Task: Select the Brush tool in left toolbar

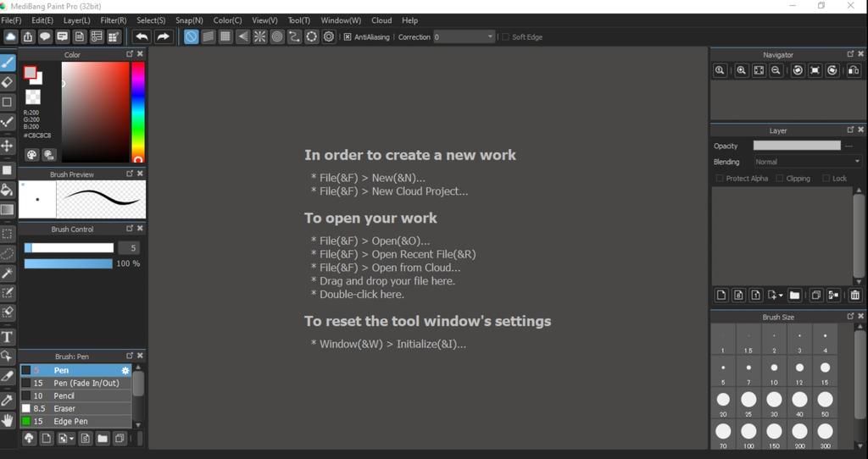Action: point(7,63)
